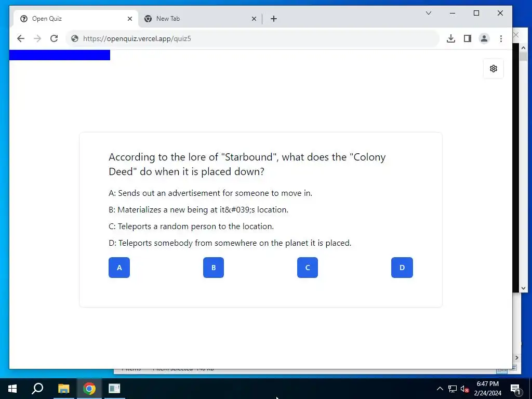The image size is (532, 399).
Task: Select the Open Quiz tab
Action: pos(76,19)
